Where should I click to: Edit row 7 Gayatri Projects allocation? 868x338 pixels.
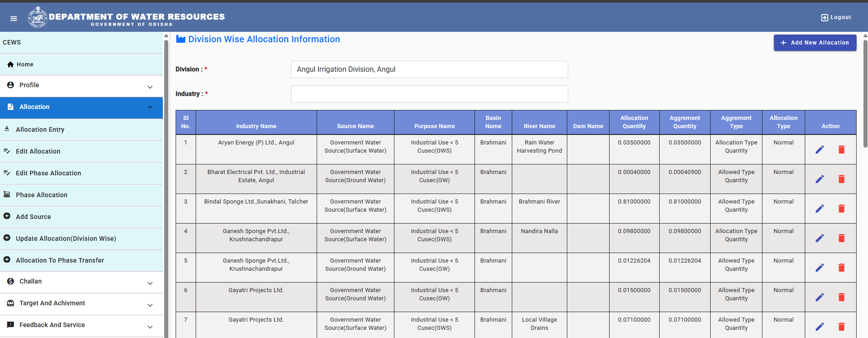pos(820,327)
